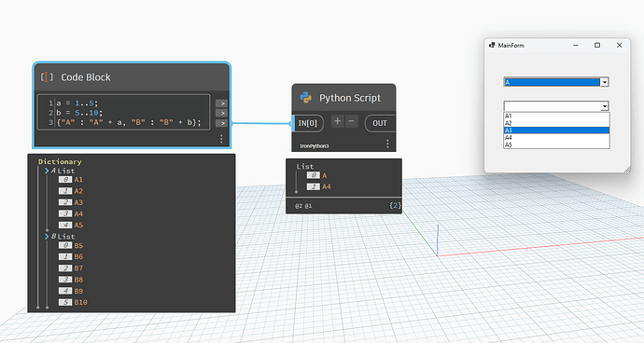Screen dimensions: 644x343
Task: Collapse the A List in Dictionary preview
Action: pyautogui.click(x=47, y=171)
